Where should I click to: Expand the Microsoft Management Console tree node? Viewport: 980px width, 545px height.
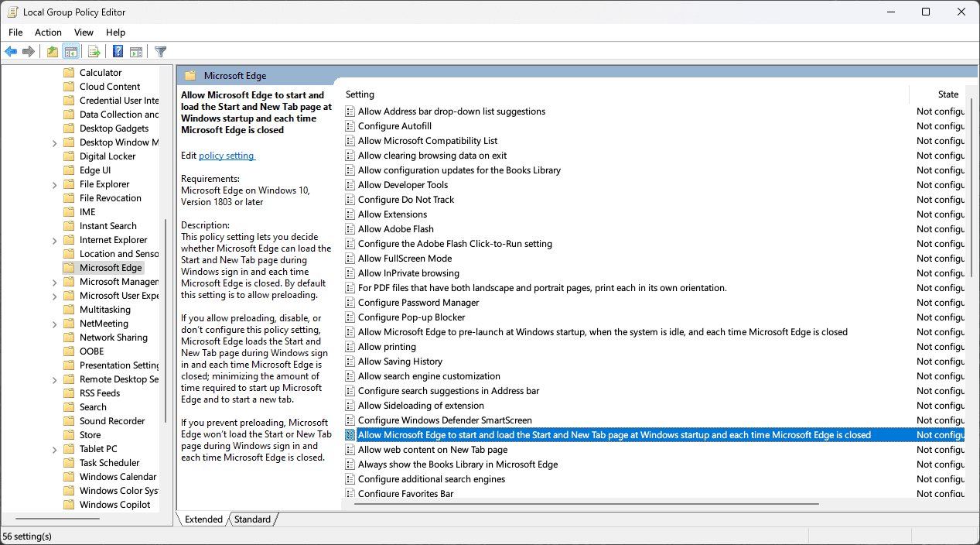54,282
